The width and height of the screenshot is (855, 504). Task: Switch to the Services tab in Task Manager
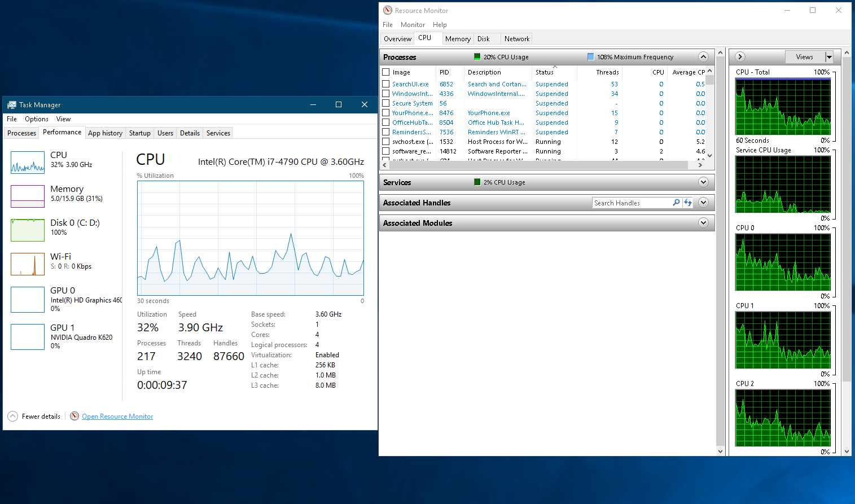(x=218, y=133)
